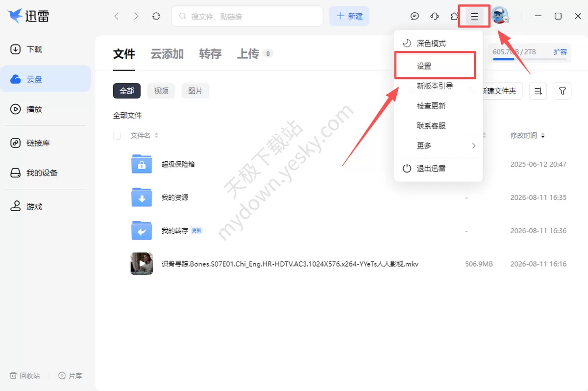Open the 我的转存 folder icon
This screenshot has width=588, height=391.
click(x=142, y=230)
